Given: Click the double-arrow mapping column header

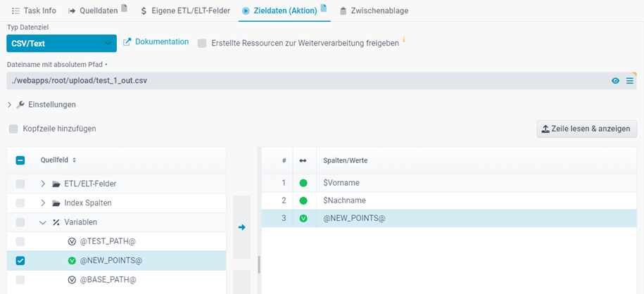Looking at the screenshot, I should 303,160.
